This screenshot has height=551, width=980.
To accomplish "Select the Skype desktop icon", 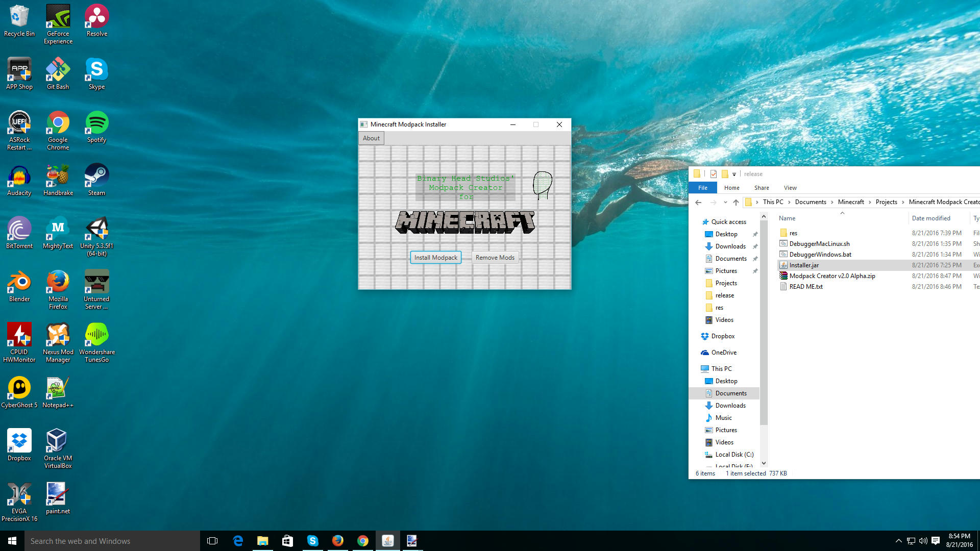I will coord(97,74).
